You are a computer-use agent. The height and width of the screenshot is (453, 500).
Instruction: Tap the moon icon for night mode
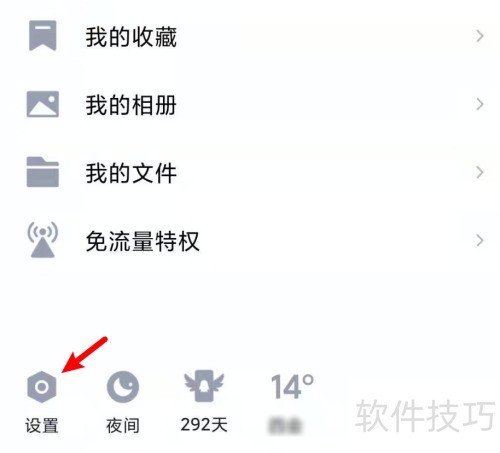(123, 387)
